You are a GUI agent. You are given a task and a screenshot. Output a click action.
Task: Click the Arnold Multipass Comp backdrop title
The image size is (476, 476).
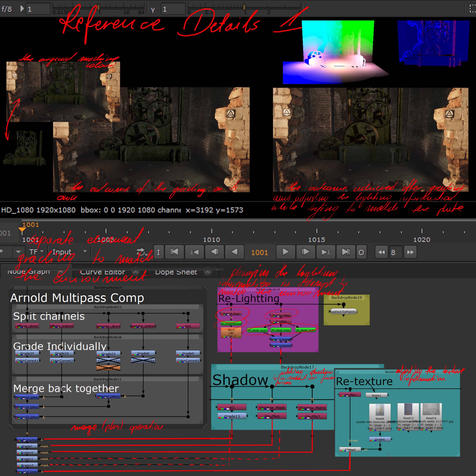(77, 298)
